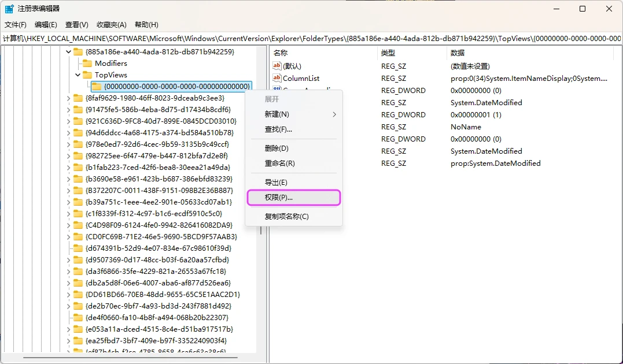Open the 文件(F) menu
This screenshot has width=623, height=364.
[16, 25]
